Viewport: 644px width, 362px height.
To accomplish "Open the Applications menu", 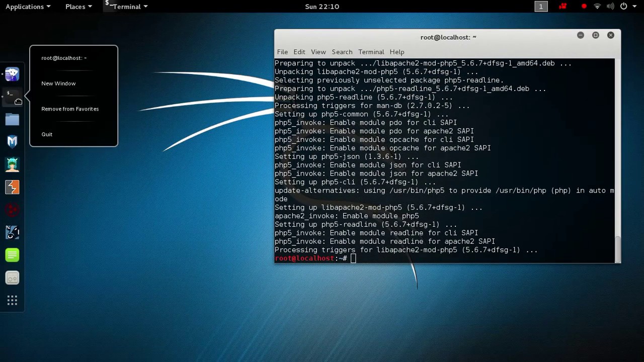I will (28, 7).
